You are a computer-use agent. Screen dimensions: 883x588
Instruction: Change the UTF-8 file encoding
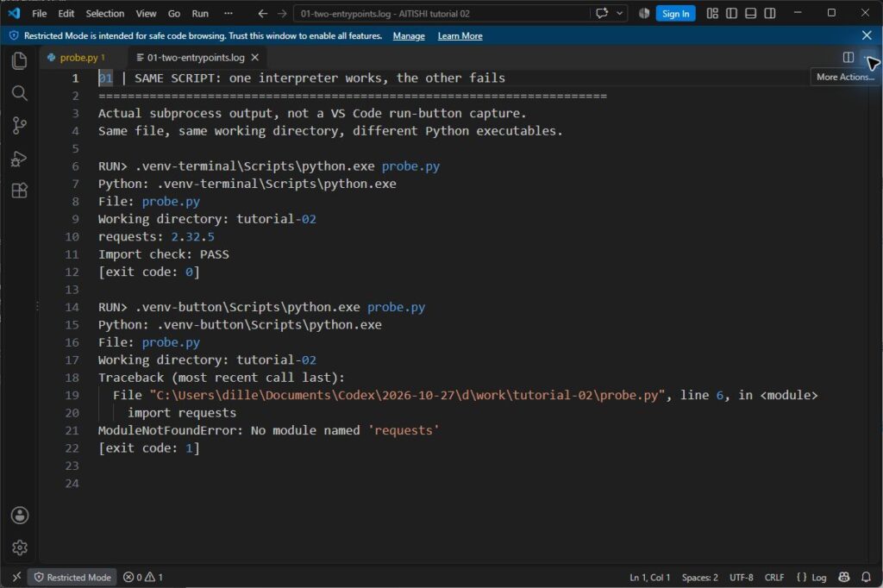click(x=741, y=578)
